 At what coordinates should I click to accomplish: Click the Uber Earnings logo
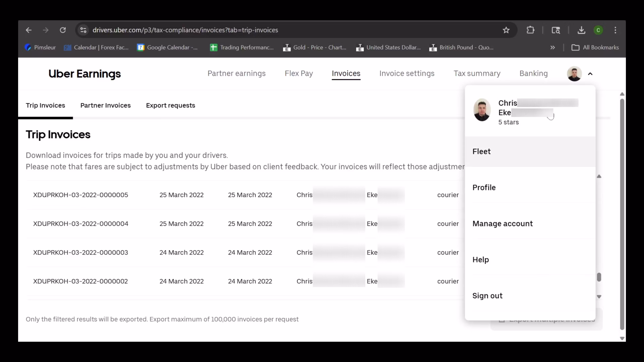[85, 74]
